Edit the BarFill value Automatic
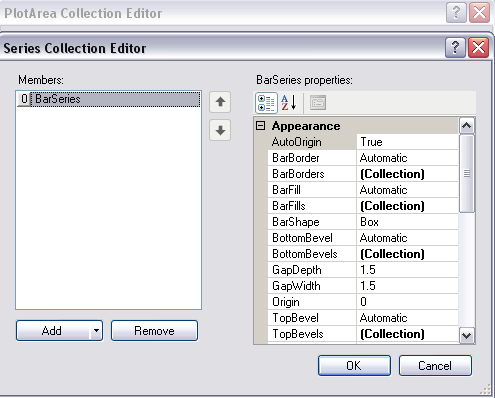The image size is (495, 398). tap(408, 190)
